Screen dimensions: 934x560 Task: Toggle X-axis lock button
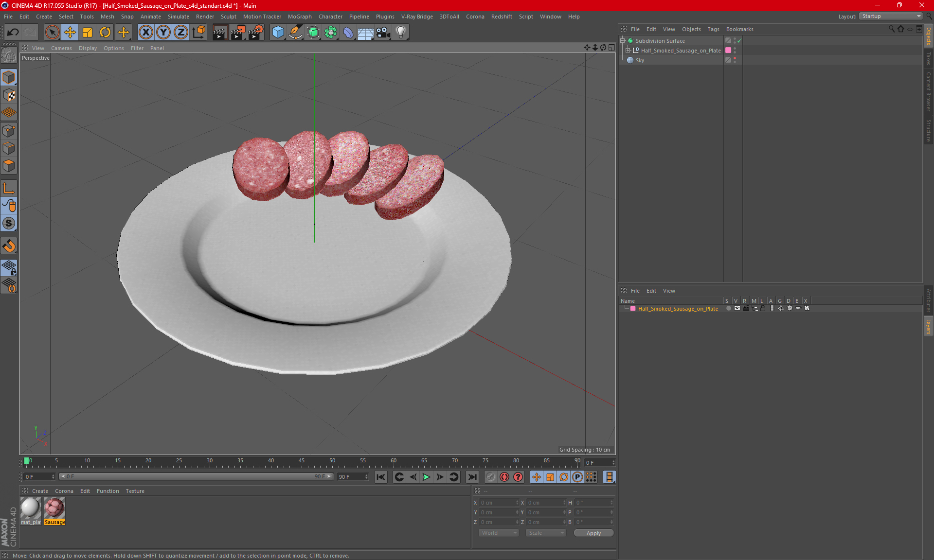pos(145,33)
